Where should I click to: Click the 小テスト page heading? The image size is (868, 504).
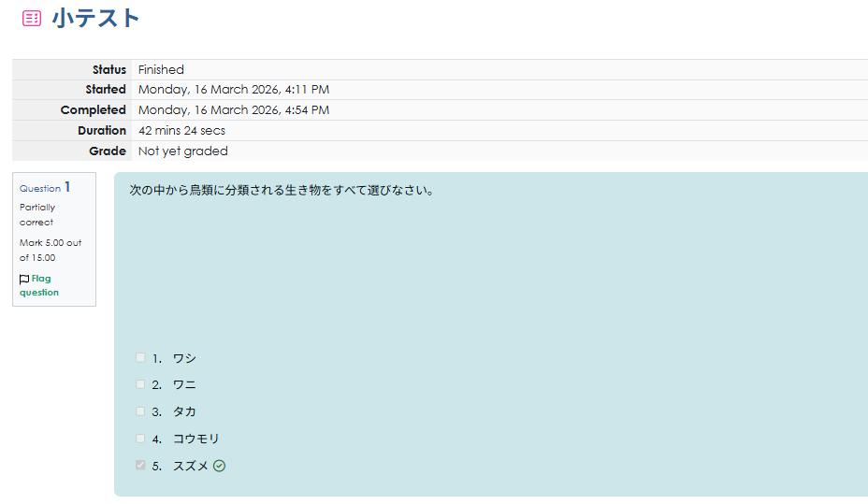(96, 18)
